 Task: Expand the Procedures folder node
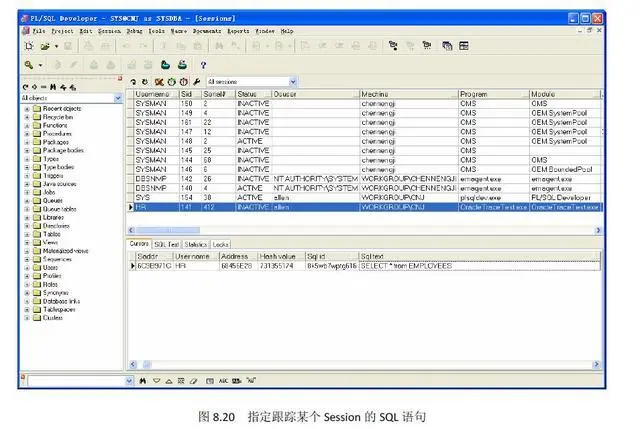(x=27, y=134)
